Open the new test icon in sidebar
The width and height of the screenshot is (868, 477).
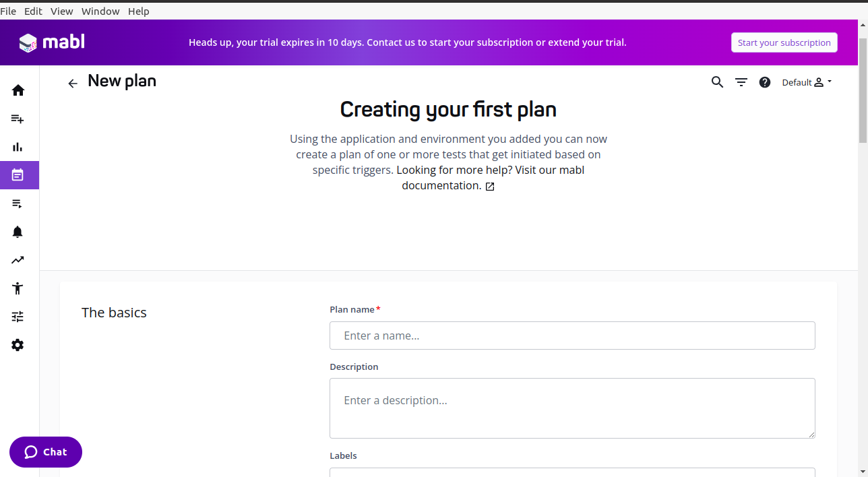[18, 119]
